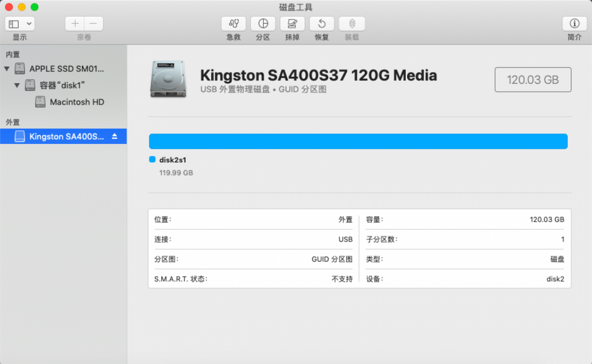Click the Erase (抹掉) toolbar icon
This screenshot has height=364, width=592.
coord(293,24)
